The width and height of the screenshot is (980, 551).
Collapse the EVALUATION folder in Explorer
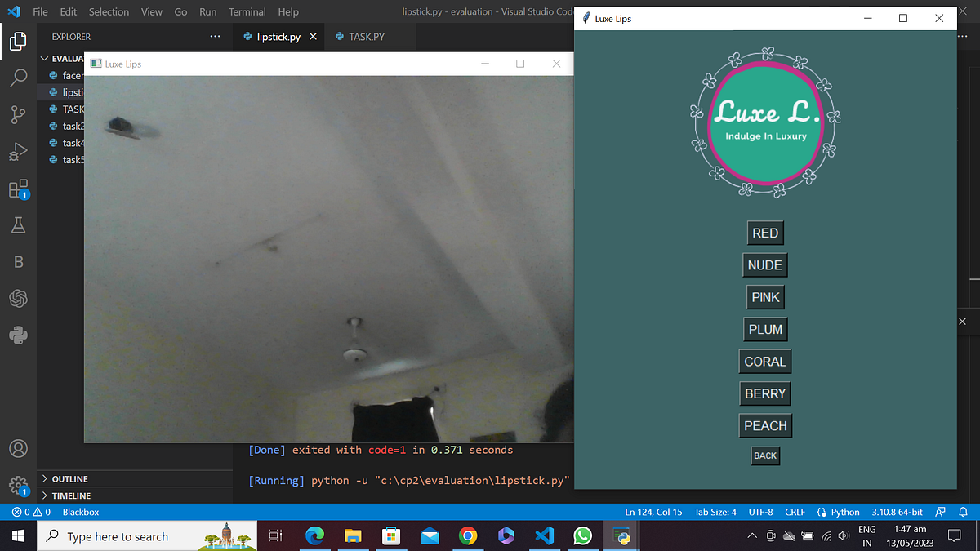(x=45, y=58)
